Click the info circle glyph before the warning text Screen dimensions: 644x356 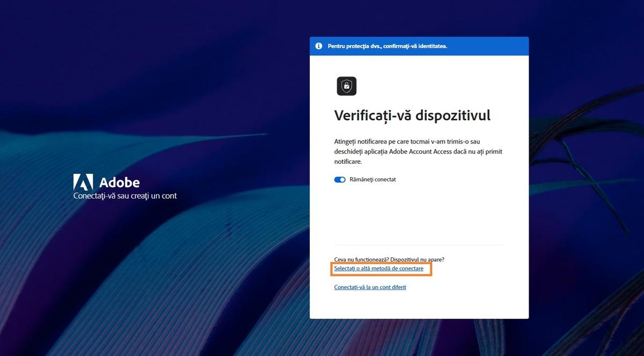coord(318,46)
